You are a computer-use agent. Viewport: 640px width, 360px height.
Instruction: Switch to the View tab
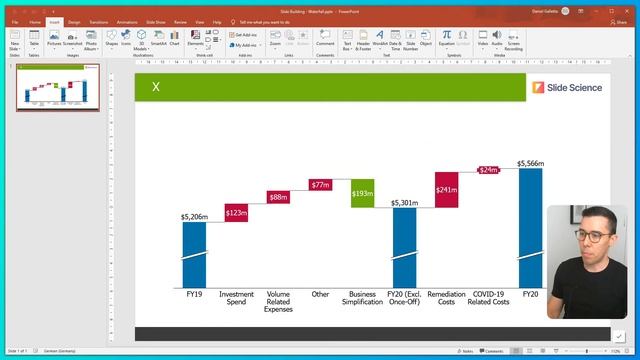click(x=200, y=22)
